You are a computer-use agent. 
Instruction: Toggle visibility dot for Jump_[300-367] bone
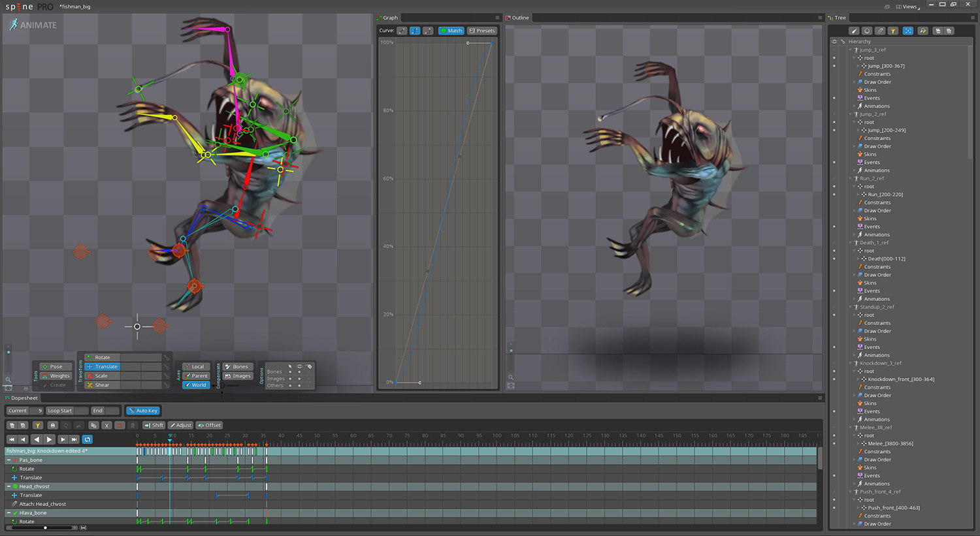click(834, 66)
